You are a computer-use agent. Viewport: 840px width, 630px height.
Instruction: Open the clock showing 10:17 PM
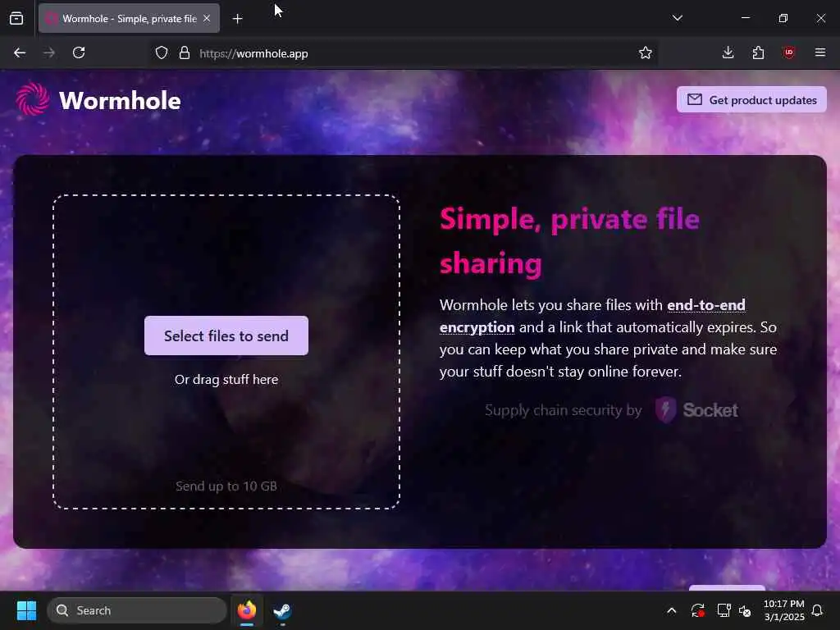click(x=783, y=610)
